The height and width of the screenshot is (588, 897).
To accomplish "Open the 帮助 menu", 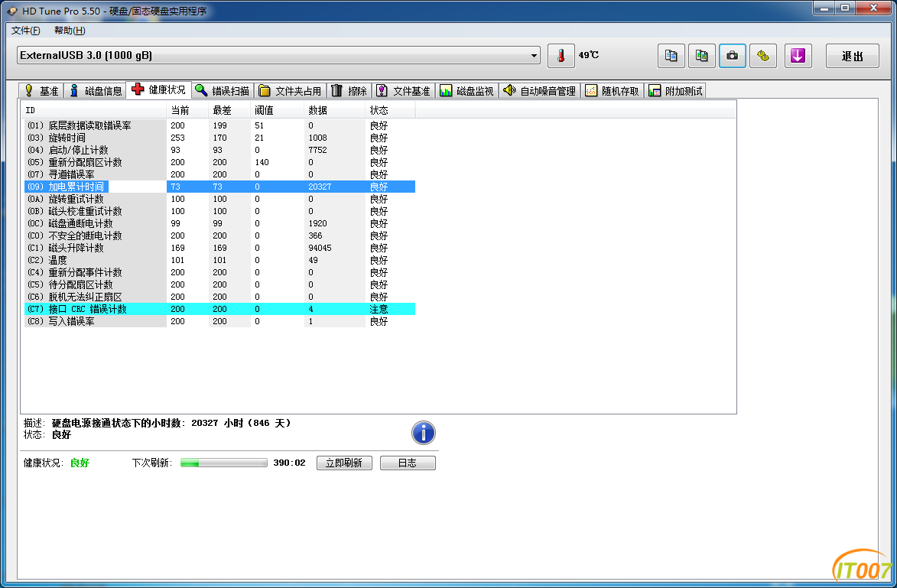I will pyautogui.click(x=70, y=31).
